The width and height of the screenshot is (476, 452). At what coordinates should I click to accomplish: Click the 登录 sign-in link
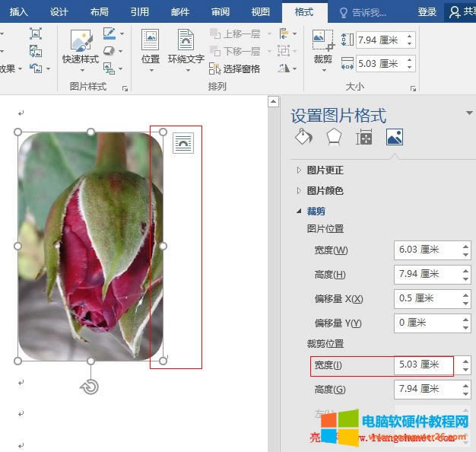click(427, 11)
